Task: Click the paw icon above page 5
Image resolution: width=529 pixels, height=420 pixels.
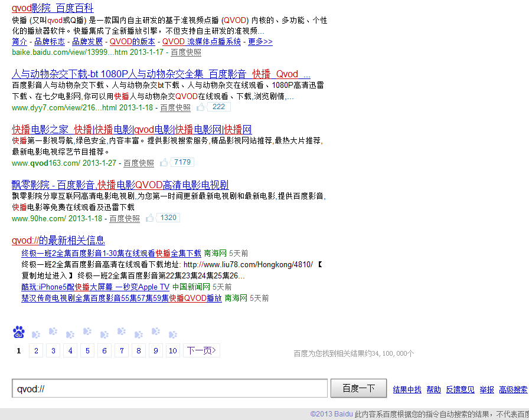Action: point(87,332)
